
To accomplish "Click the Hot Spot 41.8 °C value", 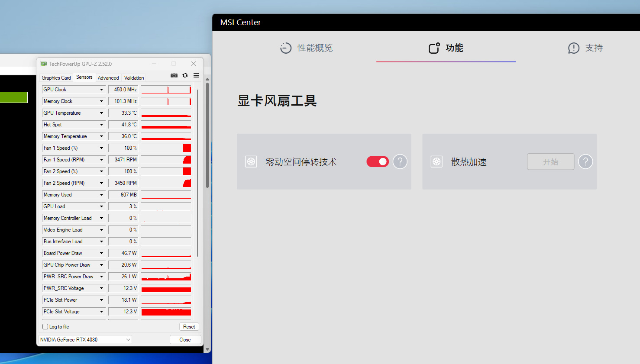I will pos(123,125).
